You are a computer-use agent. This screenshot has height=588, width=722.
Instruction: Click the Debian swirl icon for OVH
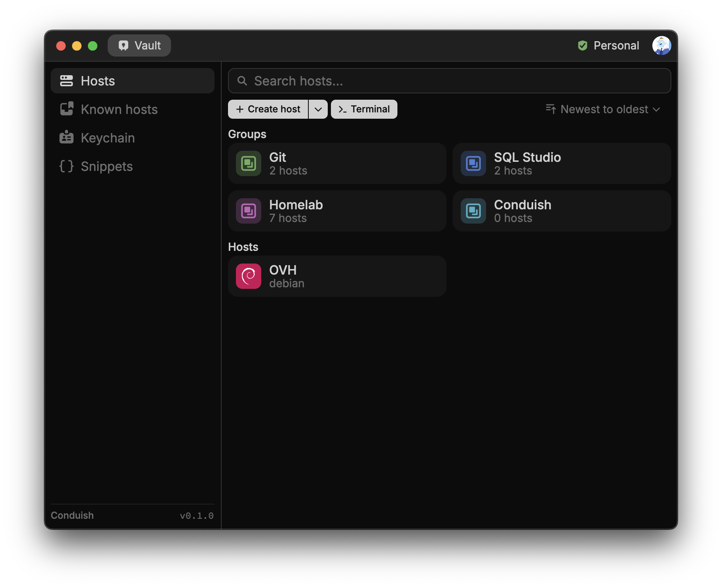(249, 276)
